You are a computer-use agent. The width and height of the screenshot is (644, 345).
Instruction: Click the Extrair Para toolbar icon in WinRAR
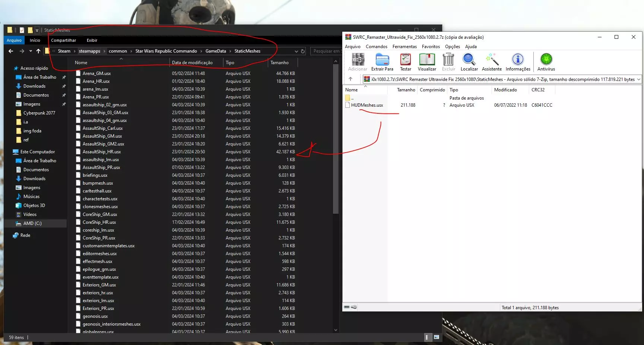point(382,62)
